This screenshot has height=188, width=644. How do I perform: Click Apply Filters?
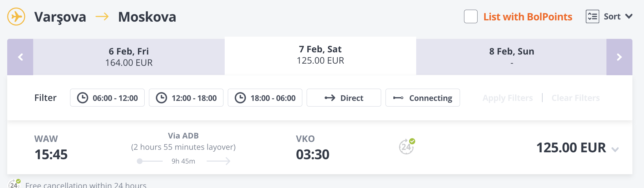click(x=507, y=98)
